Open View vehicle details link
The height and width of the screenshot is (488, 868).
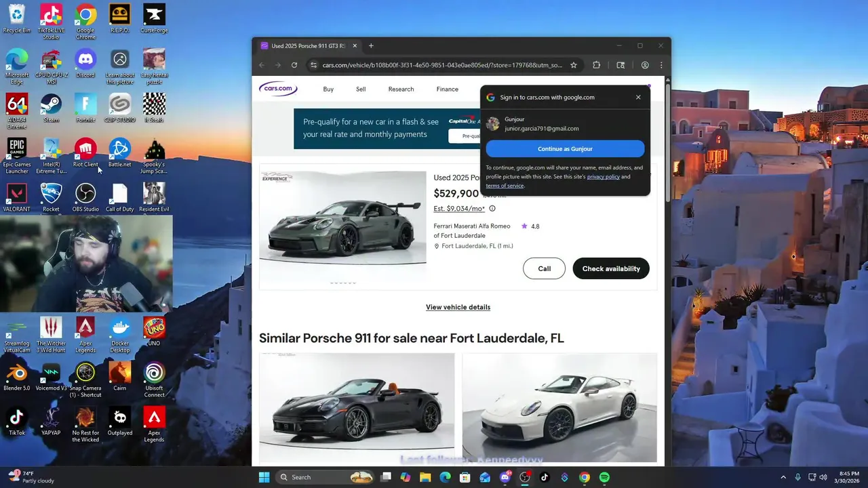(x=458, y=307)
